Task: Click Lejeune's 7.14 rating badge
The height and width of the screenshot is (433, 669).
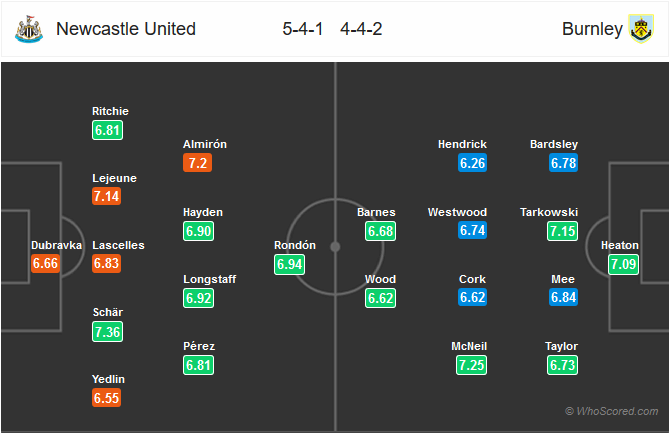Action: (106, 196)
